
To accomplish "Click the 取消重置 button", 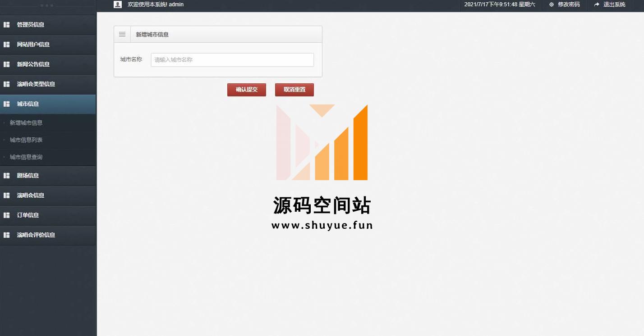I will tap(294, 90).
